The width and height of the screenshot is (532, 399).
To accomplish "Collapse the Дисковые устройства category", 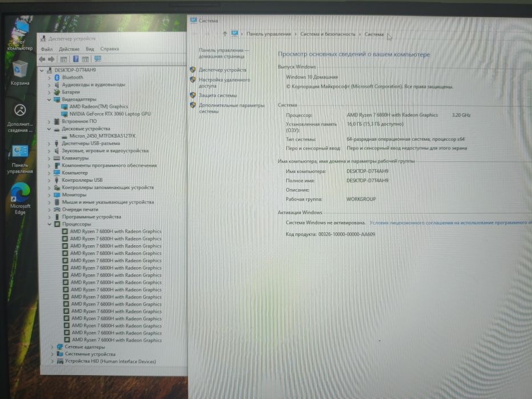I will point(49,129).
